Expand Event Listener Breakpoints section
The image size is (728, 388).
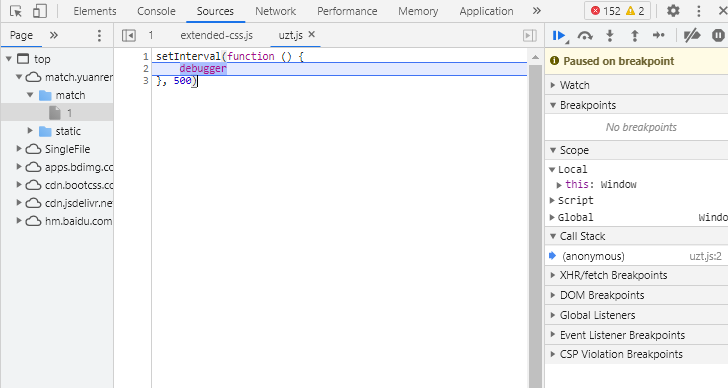point(553,335)
